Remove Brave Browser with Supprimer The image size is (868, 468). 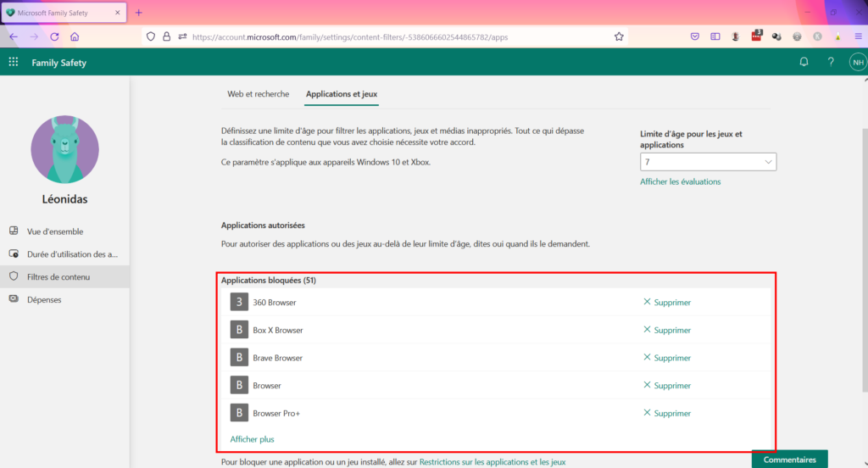pos(667,357)
